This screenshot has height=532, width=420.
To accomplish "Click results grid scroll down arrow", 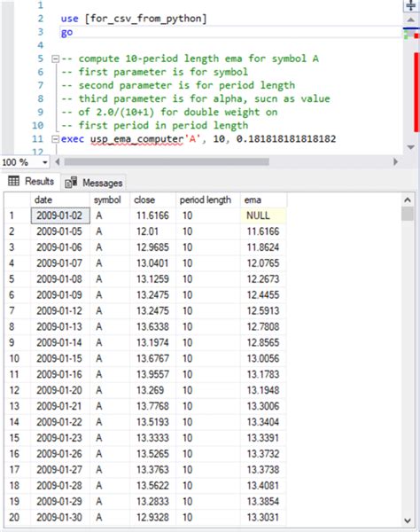I will [408, 520].
